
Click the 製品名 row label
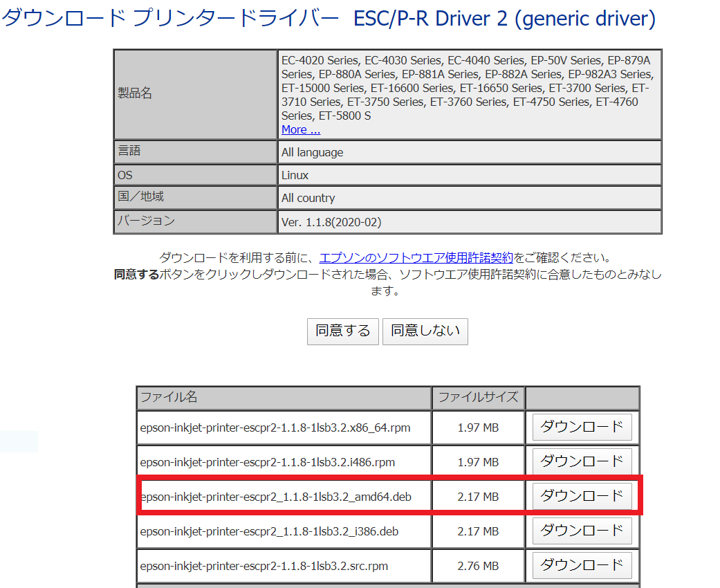(135, 93)
